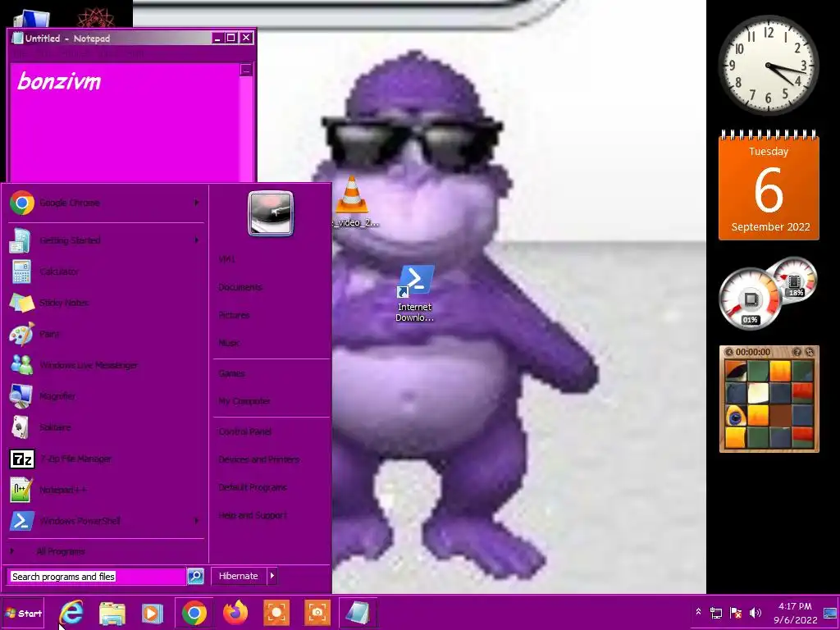Open Music from the Start menu
840x630 pixels.
(x=229, y=343)
